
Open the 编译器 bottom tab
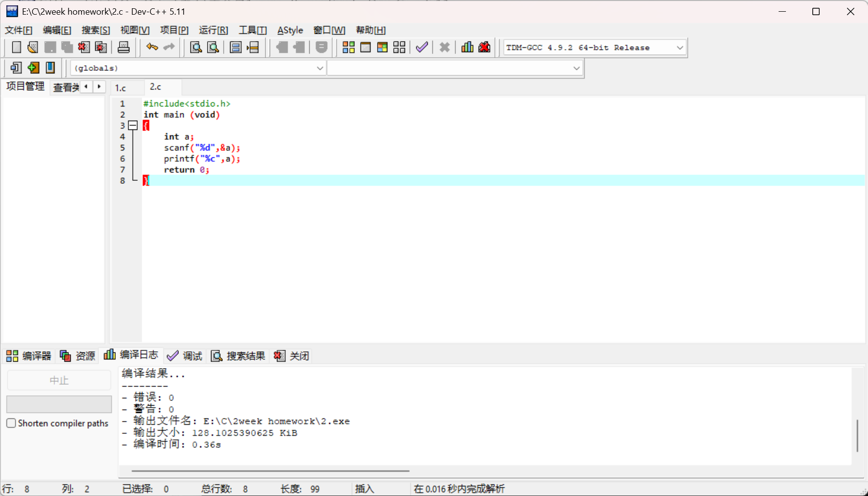(29, 356)
